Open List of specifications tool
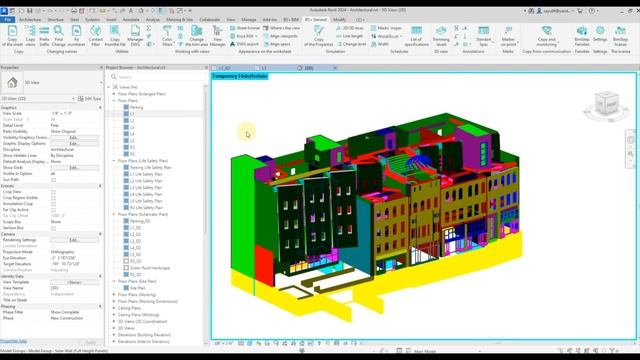The image size is (640, 360). click(416, 35)
